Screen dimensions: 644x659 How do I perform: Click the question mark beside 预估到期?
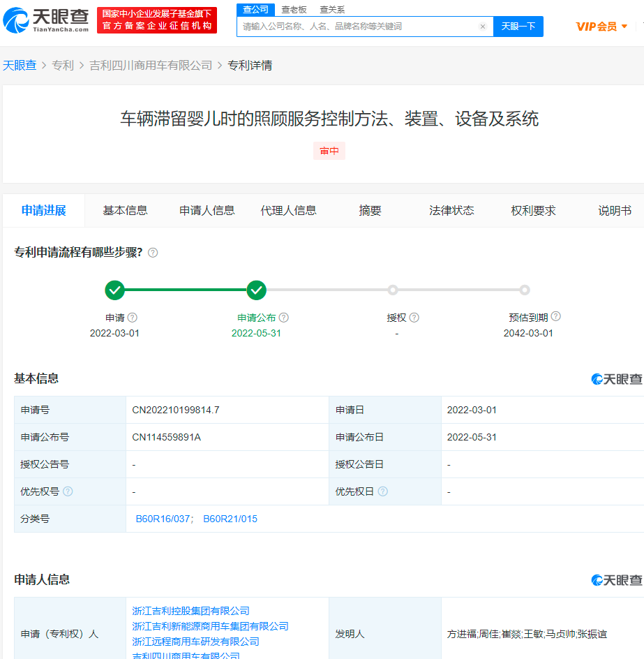pos(556,316)
